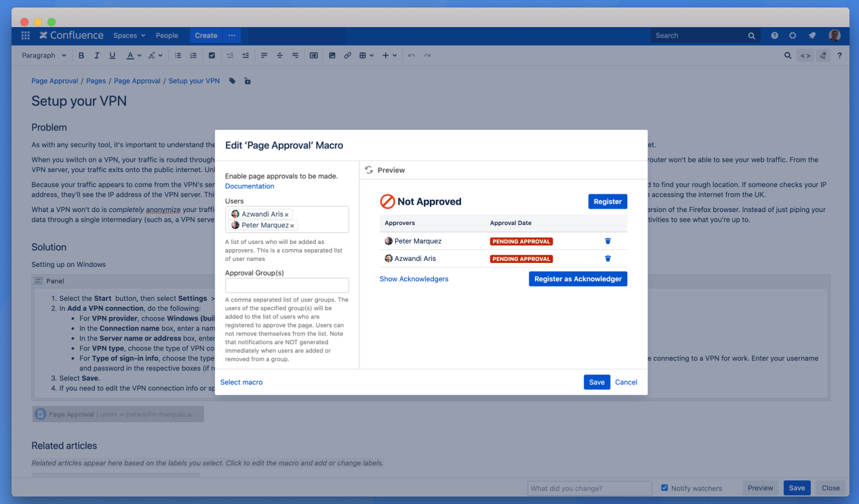Screen dimensions: 859x504
Task: Cancel the macro dialog
Action: (x=626, y=382)
